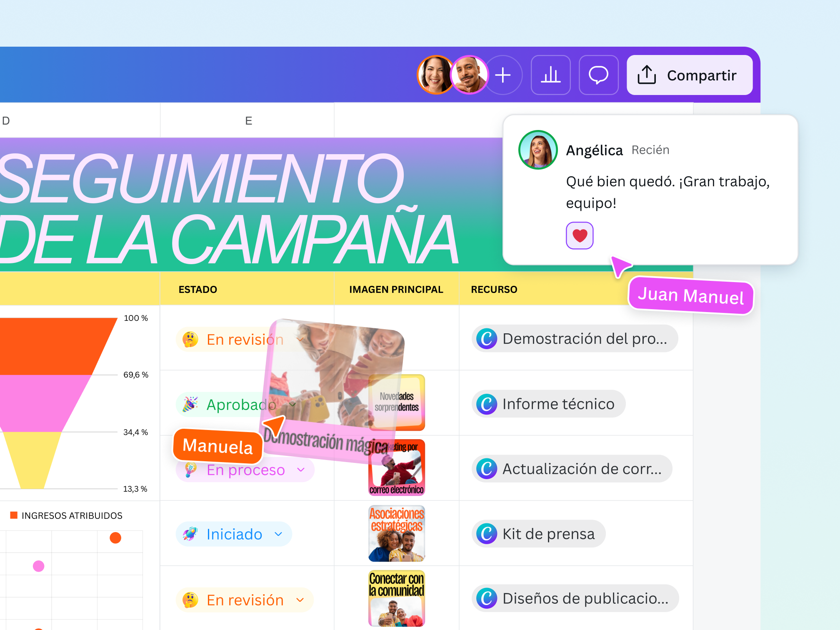Open the En proceso status dropdown
This screenshot has height=630, width=840.
(x=301, y=470)
